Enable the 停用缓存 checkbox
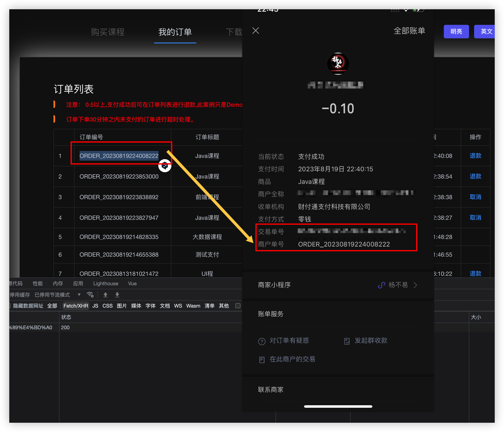This screenshot has height=432, width=504. click(x=19, y=295)
